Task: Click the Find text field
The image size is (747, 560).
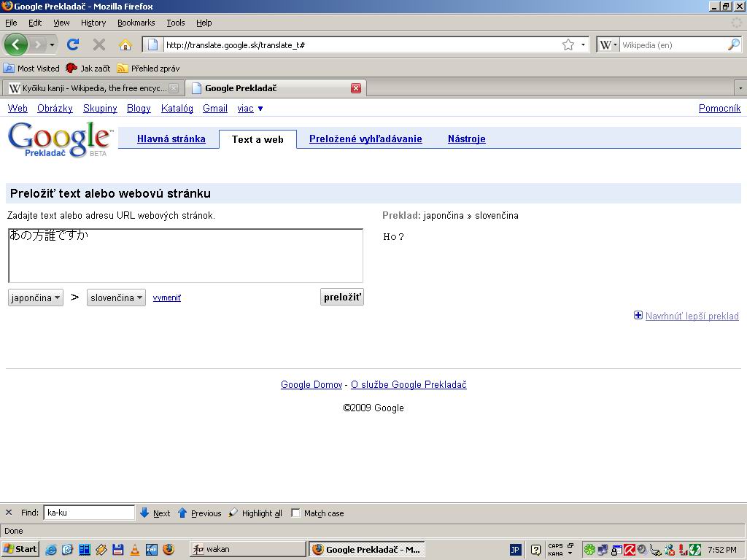Action: click(89, 513)
